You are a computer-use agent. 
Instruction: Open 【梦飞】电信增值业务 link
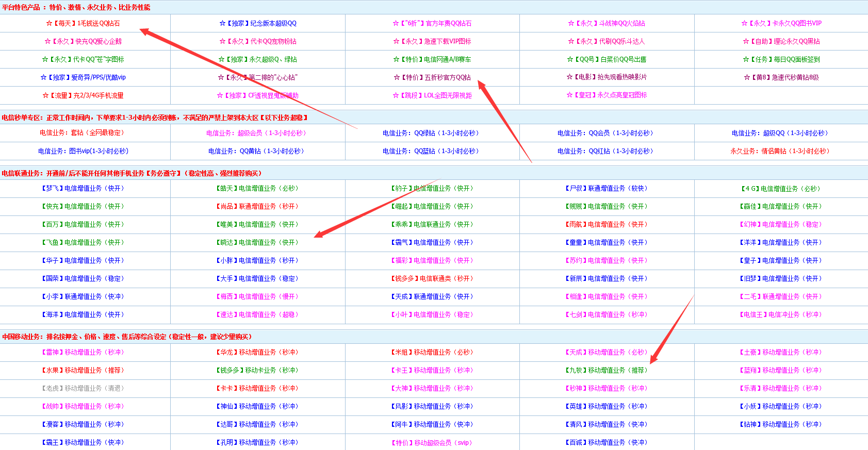pyautogui.click(x=83, y=188)
